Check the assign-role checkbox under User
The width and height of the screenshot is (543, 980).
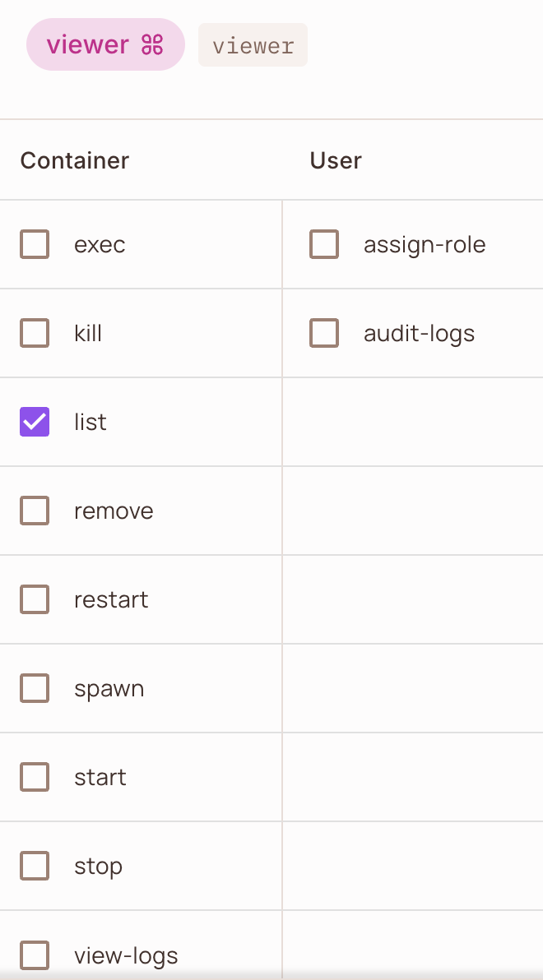(x=324, y=243)
